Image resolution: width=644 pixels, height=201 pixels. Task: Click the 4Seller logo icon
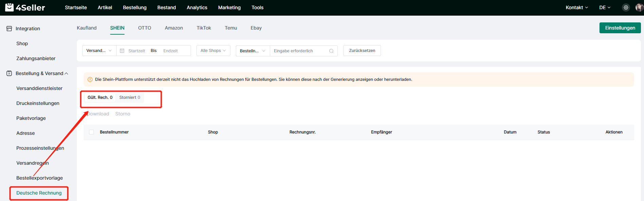pos(10,7)
